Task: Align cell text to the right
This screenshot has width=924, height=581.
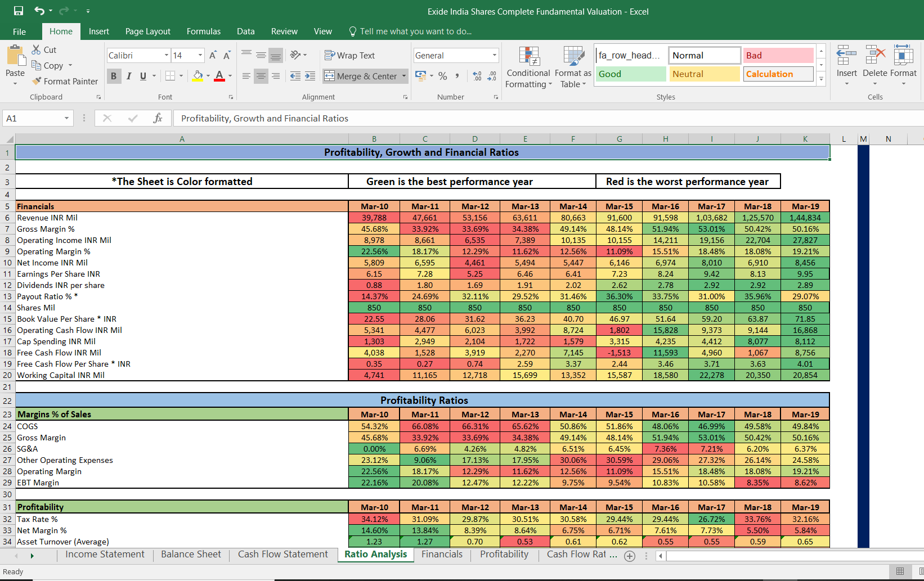Action: 276,76
